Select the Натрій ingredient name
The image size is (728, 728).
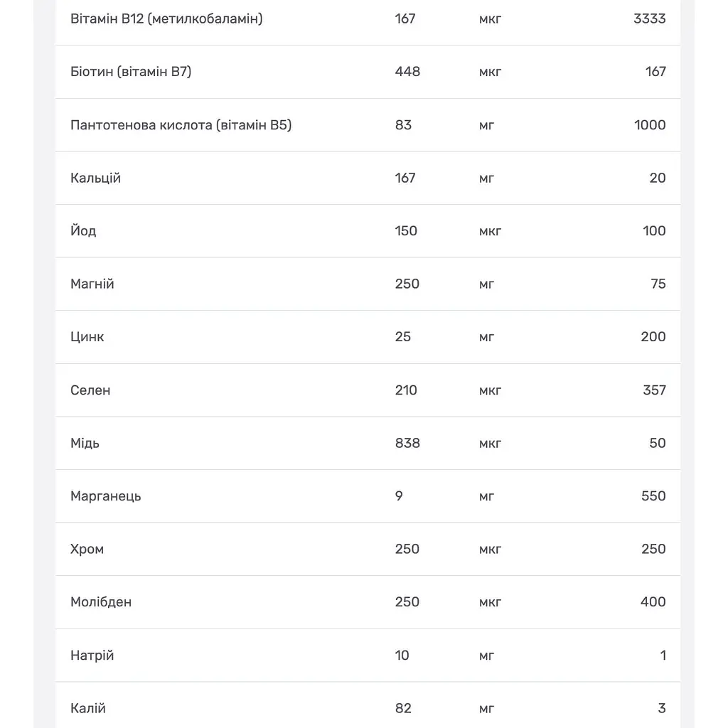[92, 655]
